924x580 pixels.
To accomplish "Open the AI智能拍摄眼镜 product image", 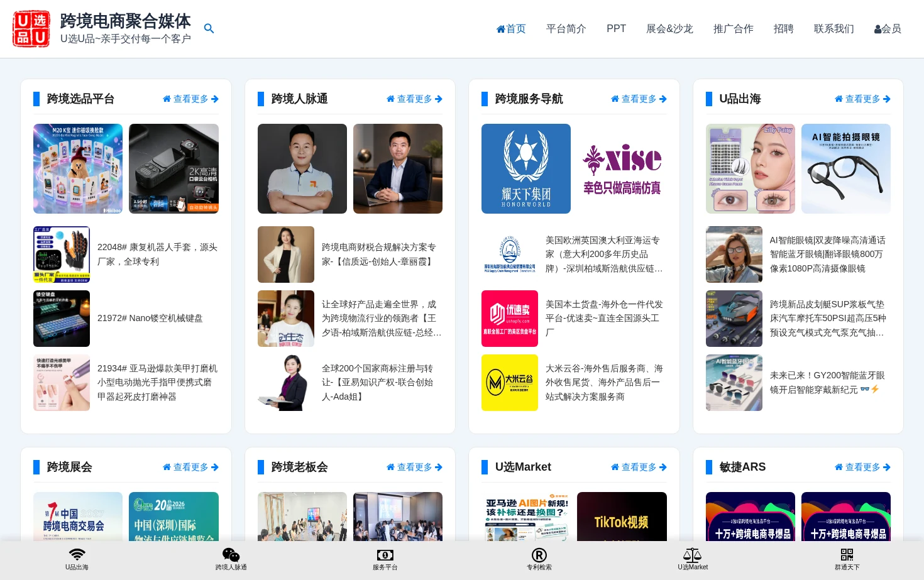I will point(846,168).
